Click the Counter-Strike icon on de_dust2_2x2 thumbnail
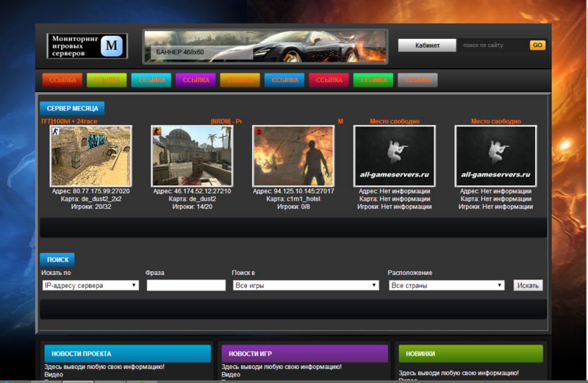The image size is (588, 383). tap(56, 132)
